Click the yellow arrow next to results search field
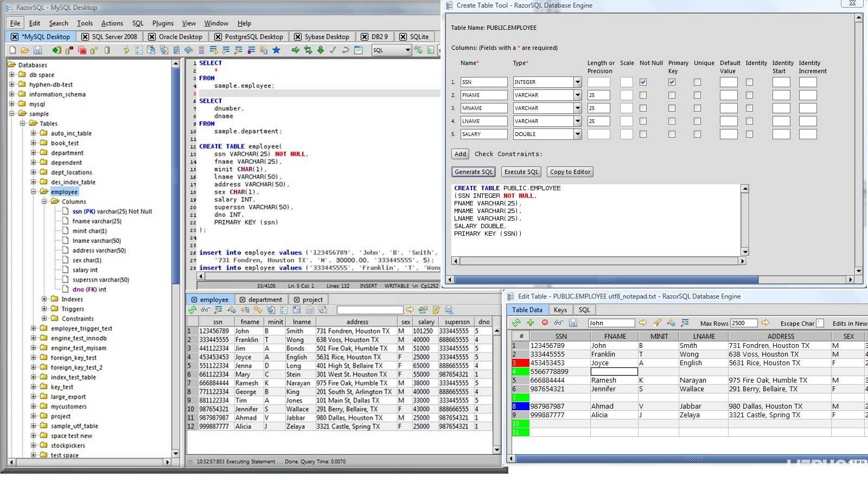This screenshot has height=478, width=868. click(x=410, y=310)
